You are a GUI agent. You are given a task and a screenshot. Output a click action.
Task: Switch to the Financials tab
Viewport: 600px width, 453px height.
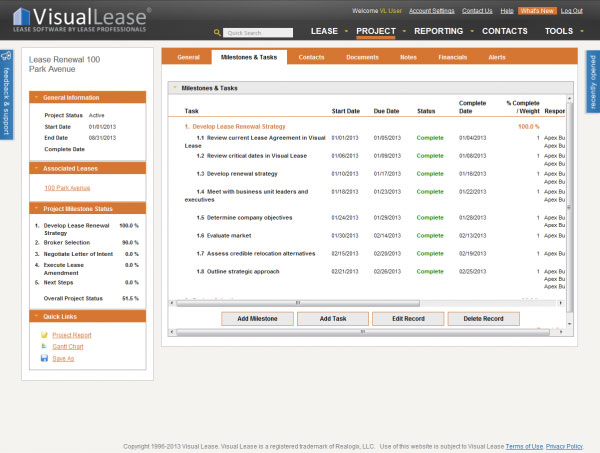[452, 57]
